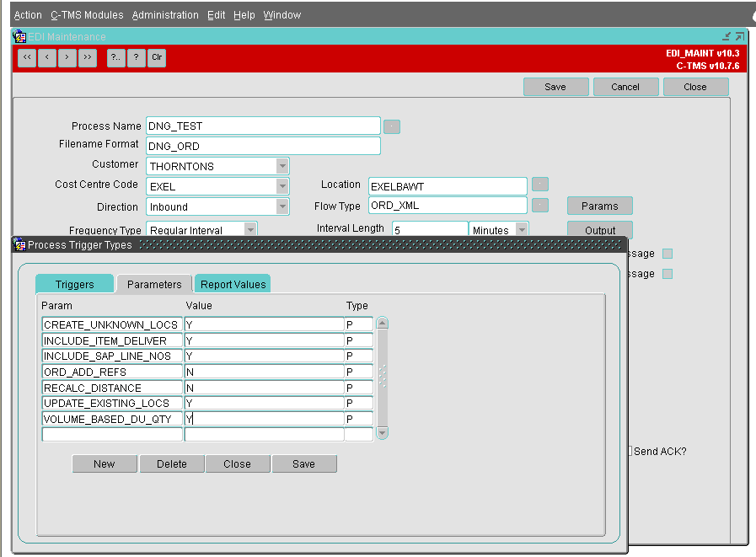Open the Administration menu

pos(165,15)
